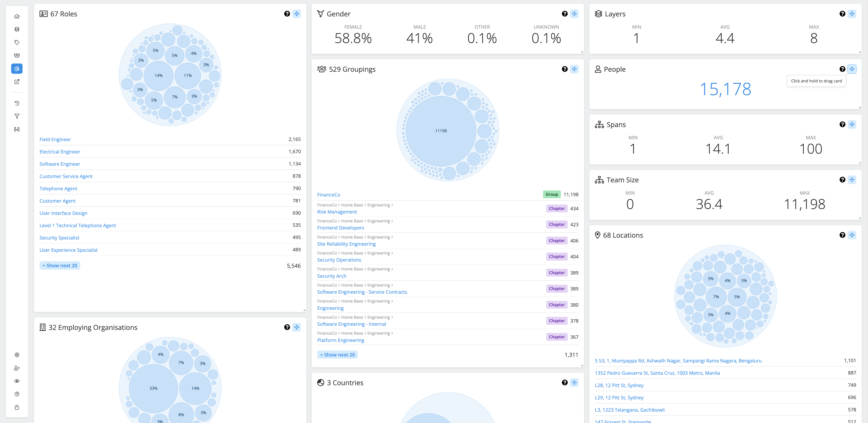
Task: Click the people comparison icon in the sidebar
Action: (17, 129)
